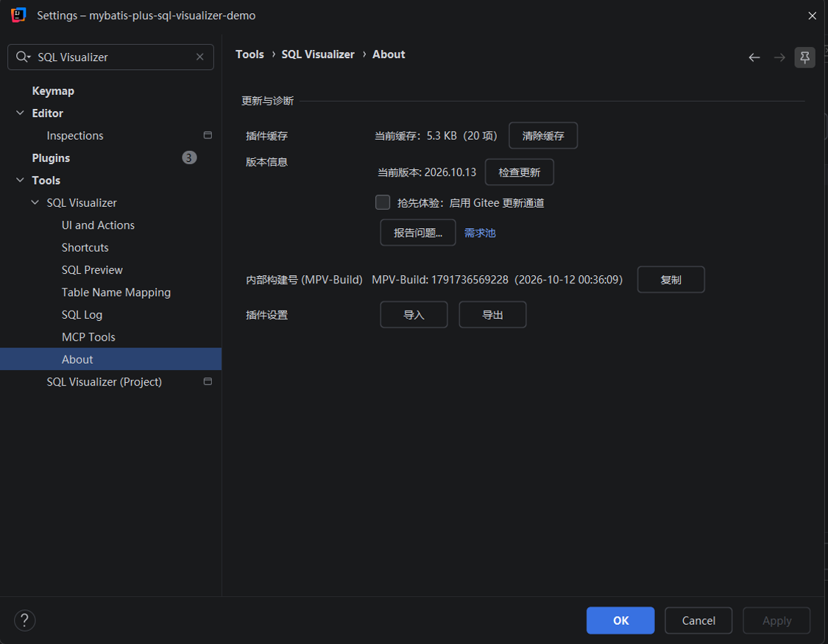
Task: Toggle the pin icon in settings header
Action: pyautogui.click(x=804, y=57)
